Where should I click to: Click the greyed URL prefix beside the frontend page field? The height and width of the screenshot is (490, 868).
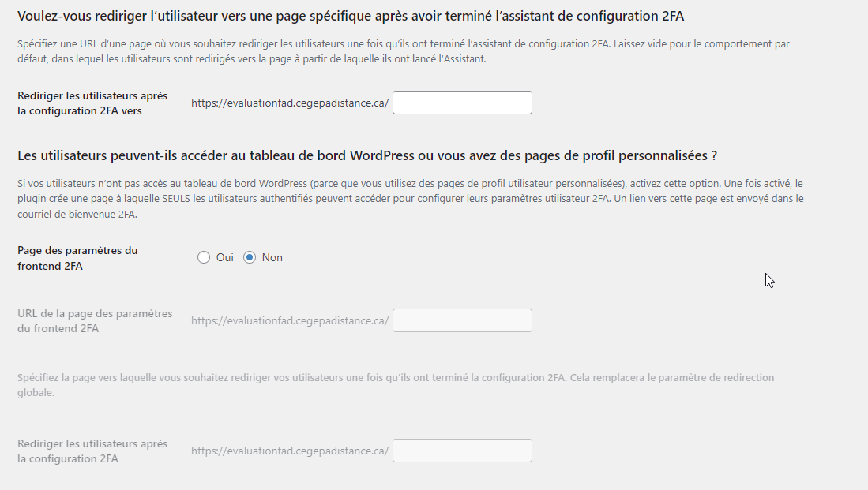[290, 321]
